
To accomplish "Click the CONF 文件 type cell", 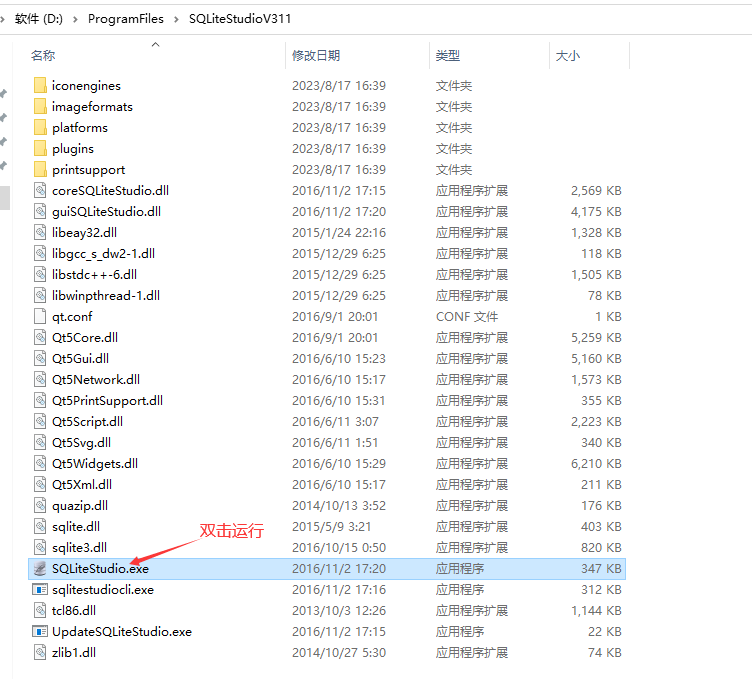I will click(467, 316).
